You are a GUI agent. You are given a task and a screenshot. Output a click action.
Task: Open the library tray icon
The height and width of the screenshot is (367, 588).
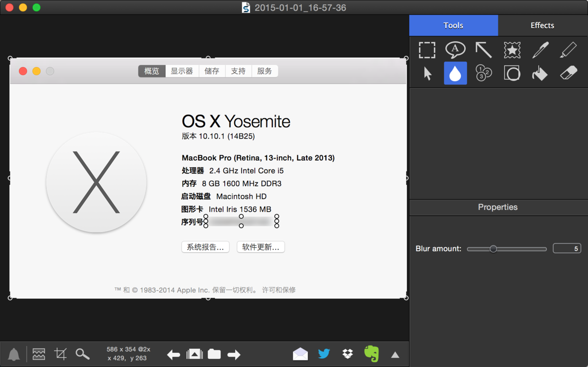(x=194, y=354)
